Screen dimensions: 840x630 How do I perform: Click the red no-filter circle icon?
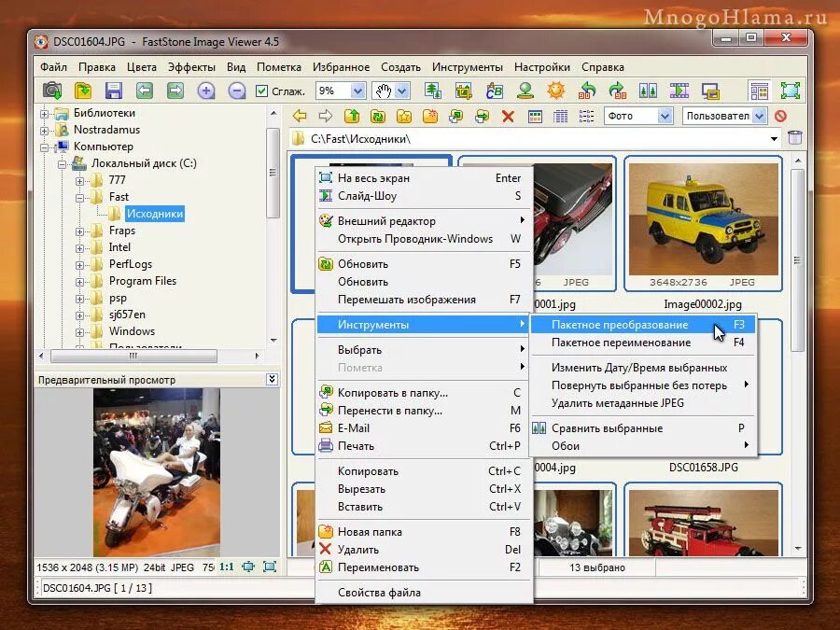(780, 116)
